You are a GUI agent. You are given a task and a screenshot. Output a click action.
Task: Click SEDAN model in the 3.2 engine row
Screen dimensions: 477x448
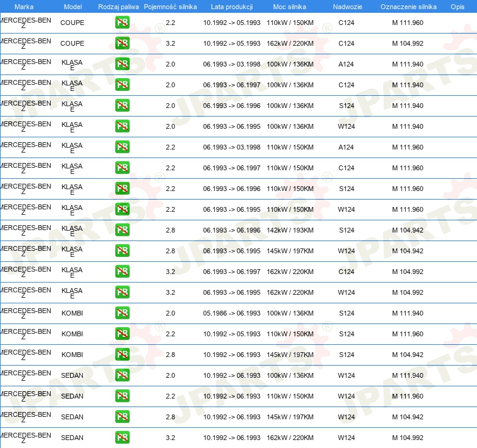point(72,438)
